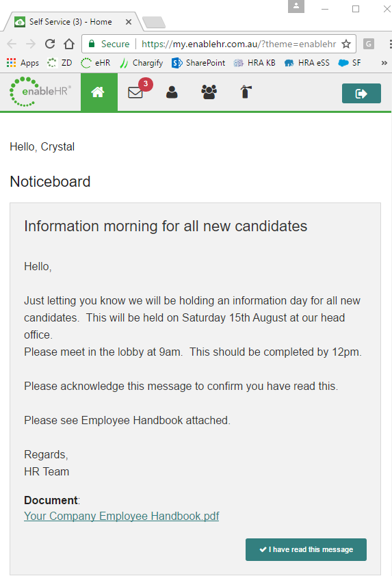
Task: Open the Chrome three-dot menu
Action: 389,44
